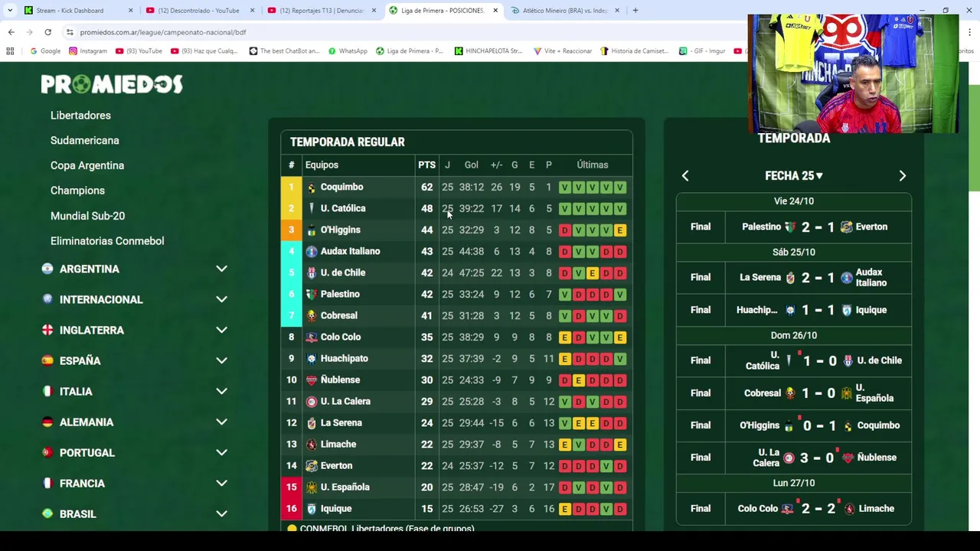Expand the ALEMANIA section chevron
Image resolution: width=980 pixels, height=551 pixels.
(221, 422)
